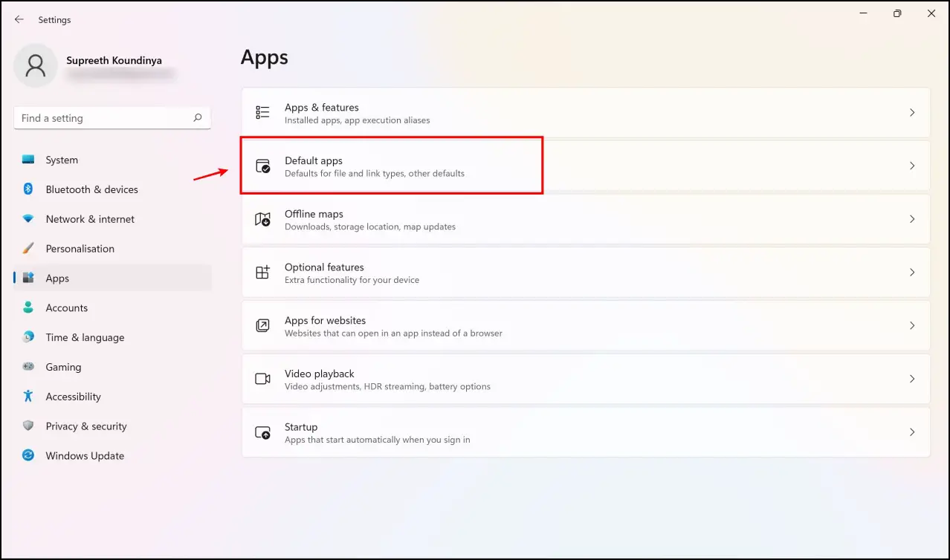Select the Apps sidebar entry
The height and width of the screenshot is (560, 950).
112,279
